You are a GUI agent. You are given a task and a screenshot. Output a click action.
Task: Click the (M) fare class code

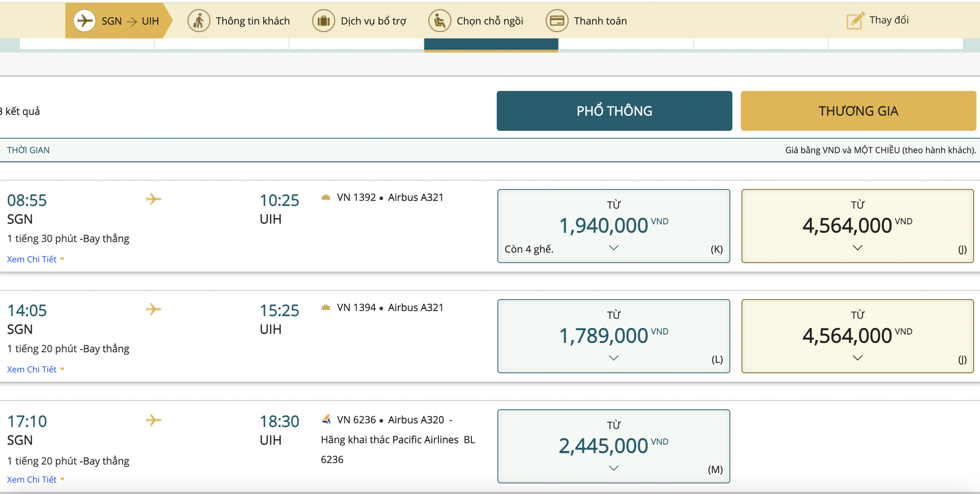coord(715,469)
